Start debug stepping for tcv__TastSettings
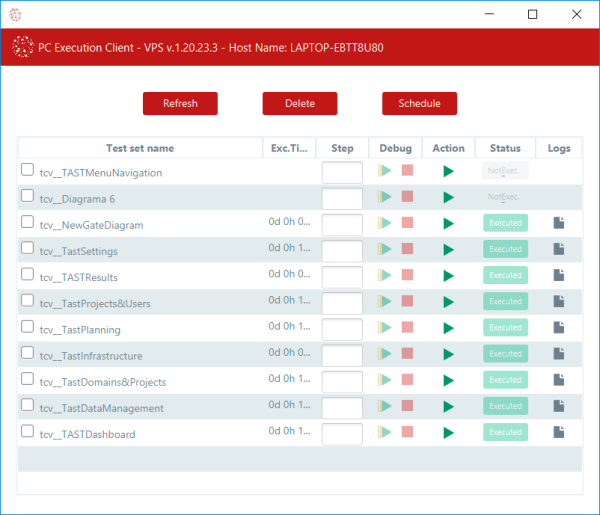The image size is (600, 515). [385, 249]
